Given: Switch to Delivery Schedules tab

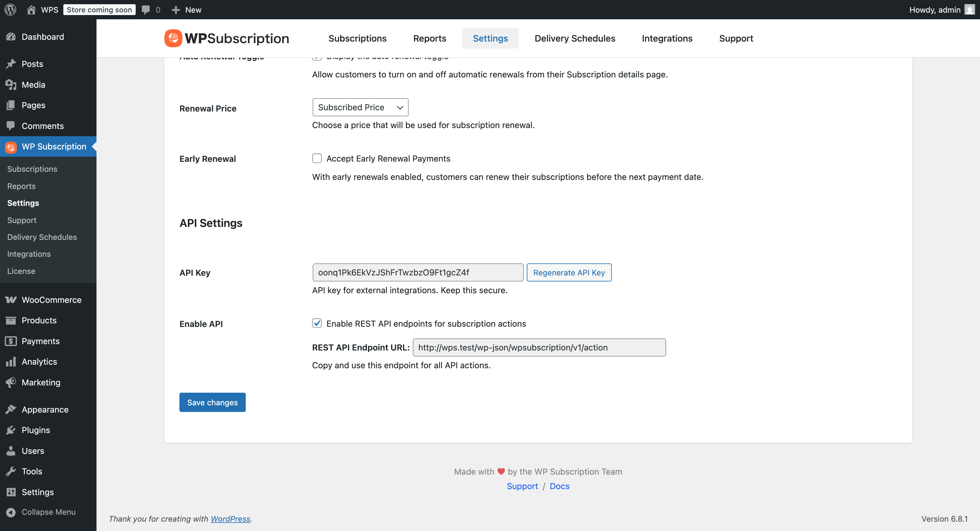Looking at the screenshot, I should coord(574,38).
